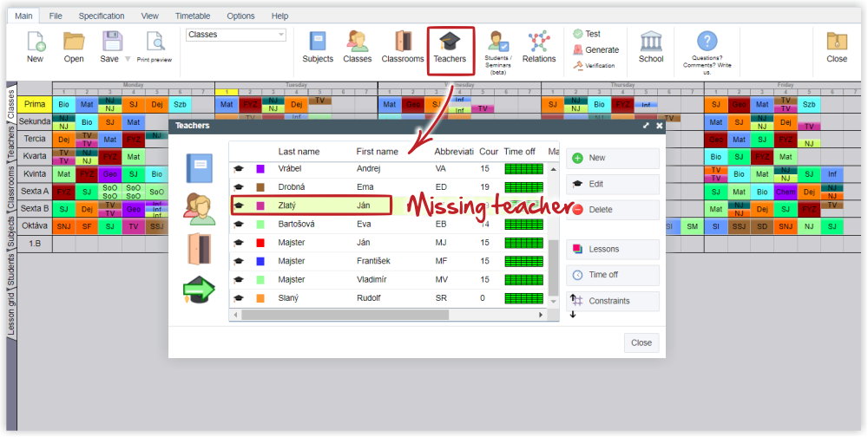The image size is (868, 437).
Task: Open the Teachers list from toolbar
Action: (x=450, y=48)
